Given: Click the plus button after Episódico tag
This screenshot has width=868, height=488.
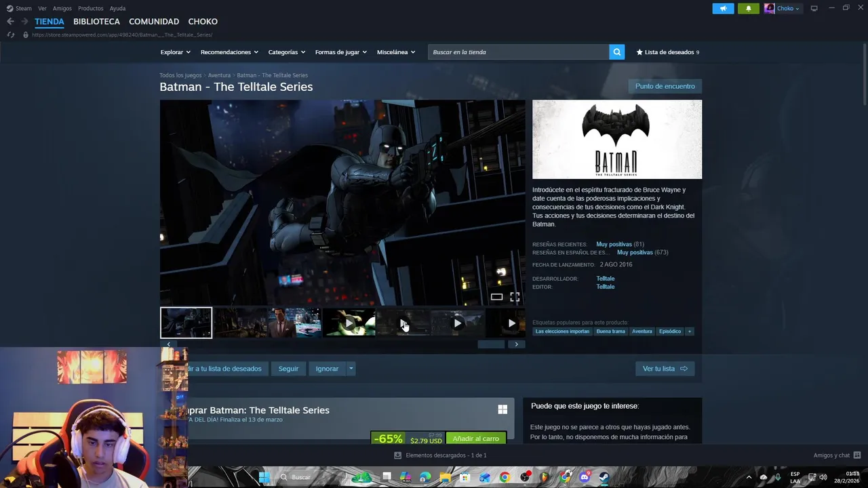Looking at the screenshot, I should (690, 331).
